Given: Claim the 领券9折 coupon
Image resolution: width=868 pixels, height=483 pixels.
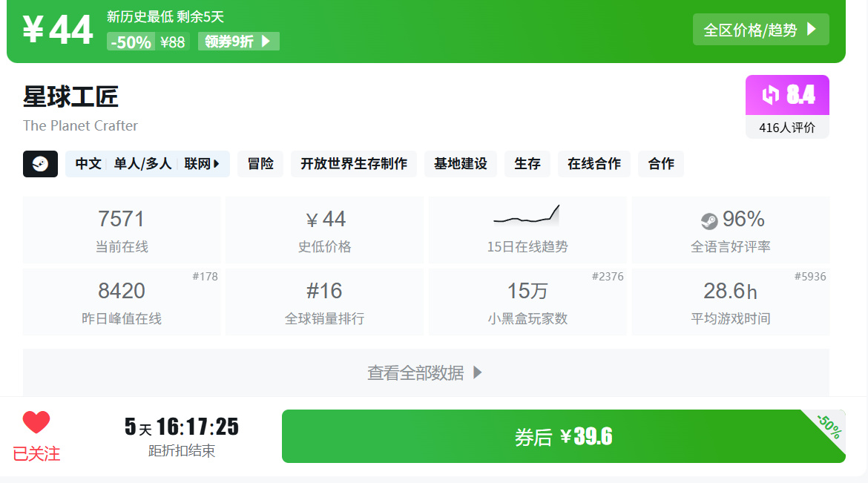Looking at the screenshot, I should pos(239,42).
